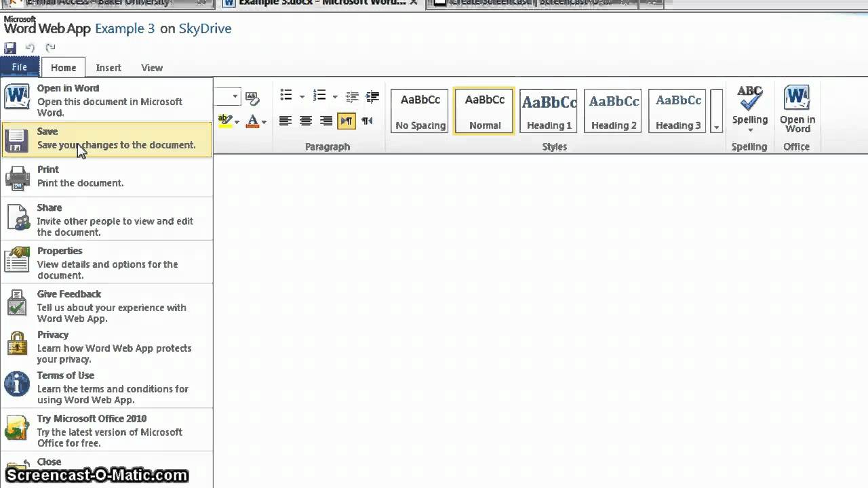Open the font size dropdown arrow

coord(235,96)
